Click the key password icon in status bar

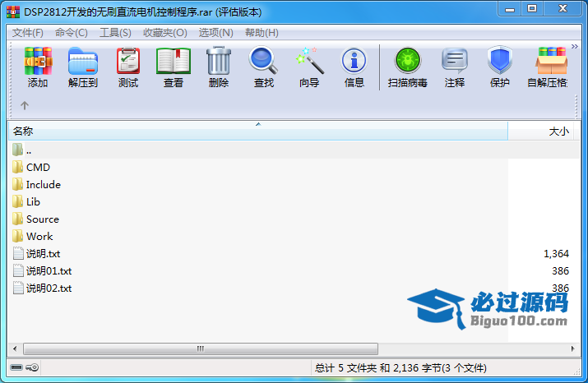[32, 367]
